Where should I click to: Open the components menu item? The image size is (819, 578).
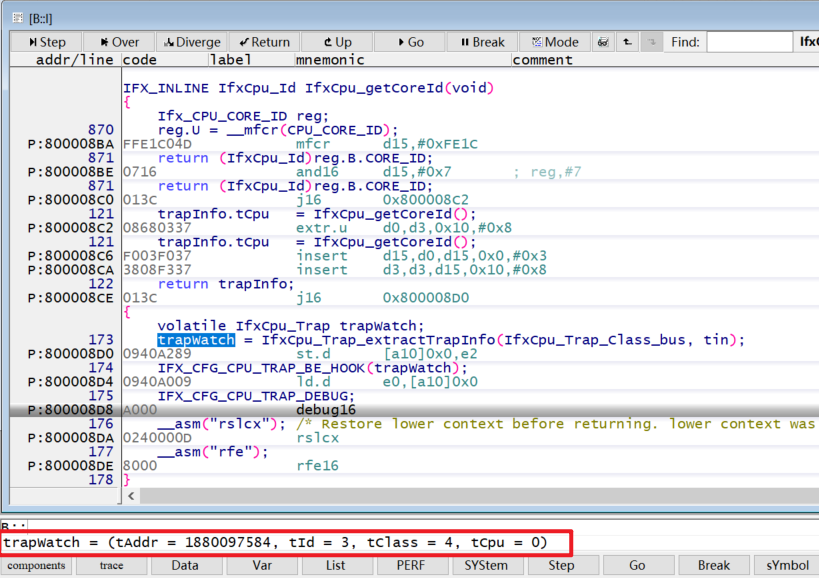37,564
